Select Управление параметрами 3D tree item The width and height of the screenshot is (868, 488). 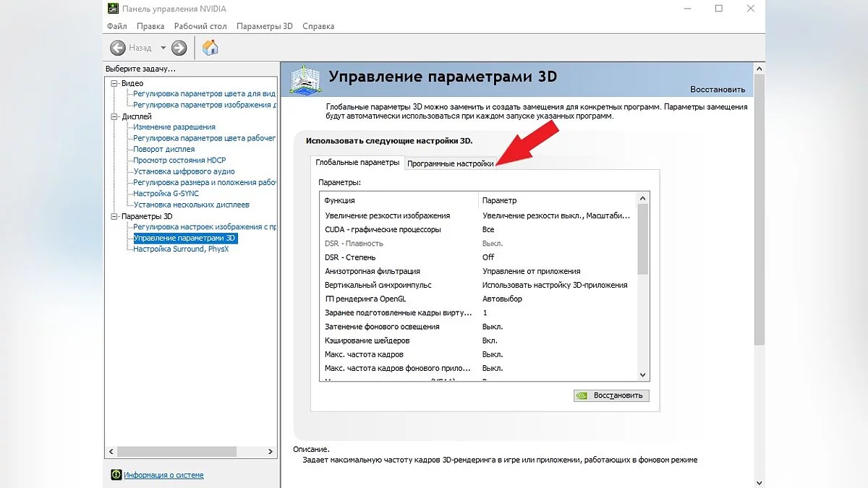pos(185,238)
